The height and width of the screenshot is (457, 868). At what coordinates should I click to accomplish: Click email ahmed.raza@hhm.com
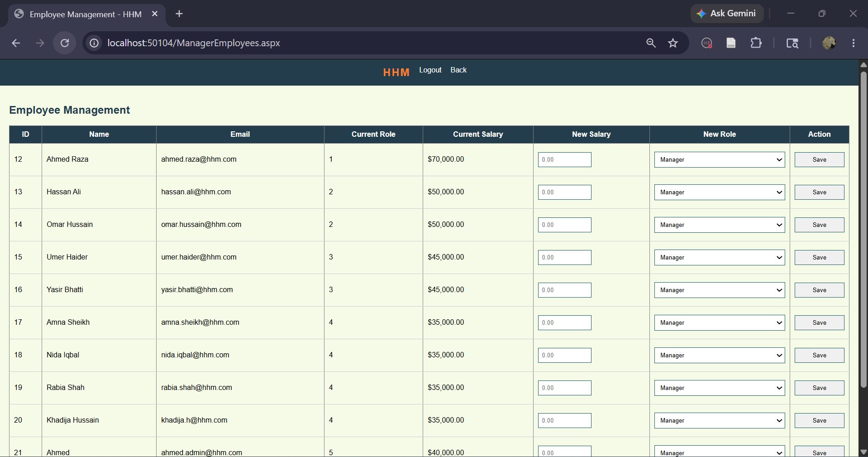199,159
